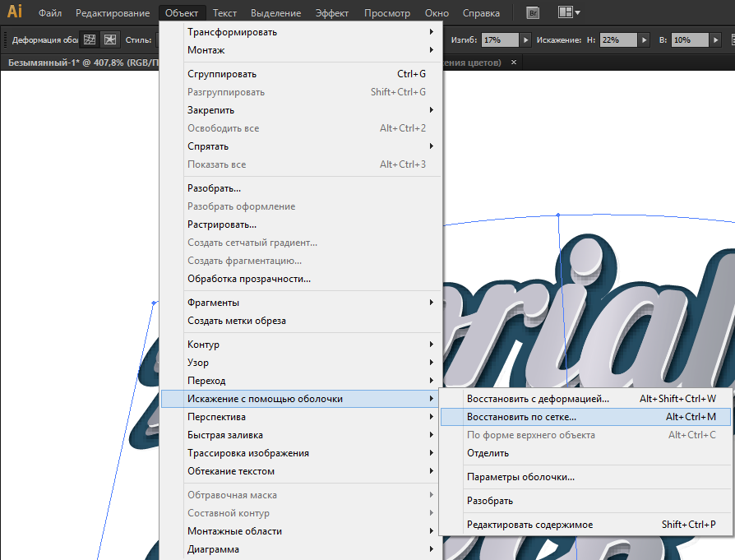The width and height of the screenshot is (735, 560).
Task: Click vertical distortion field 10%
Action: pyautogui.click(x=690, y=39)
